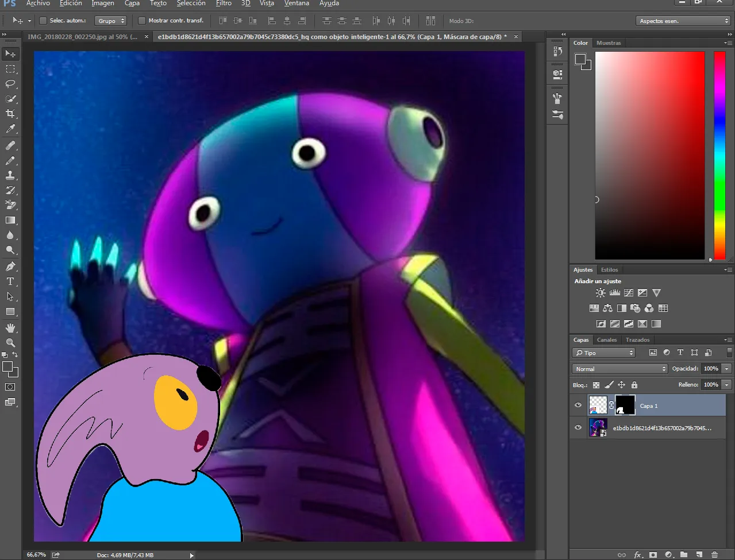The width and height of the screenshot is (735, 560).
Task: Switch to the IMG_20180228_002250.jpg document tab
Action: 82,37
